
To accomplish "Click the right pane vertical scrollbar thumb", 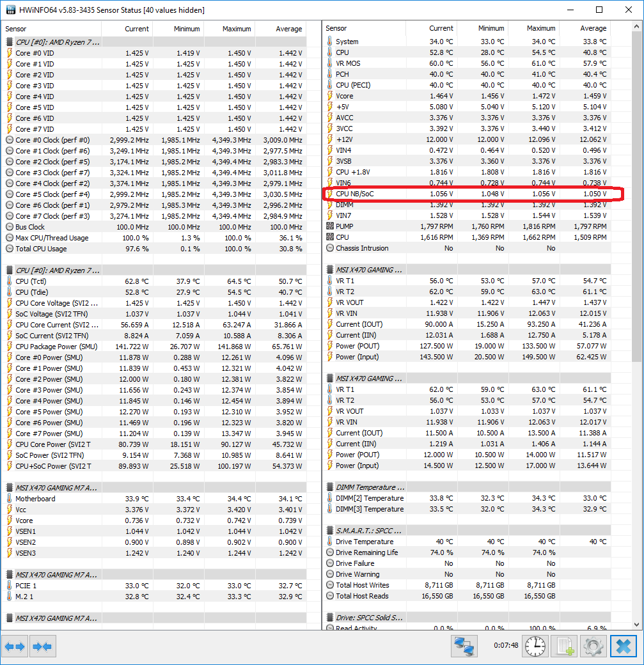I will pyautogui.click(x=636, y=197).
